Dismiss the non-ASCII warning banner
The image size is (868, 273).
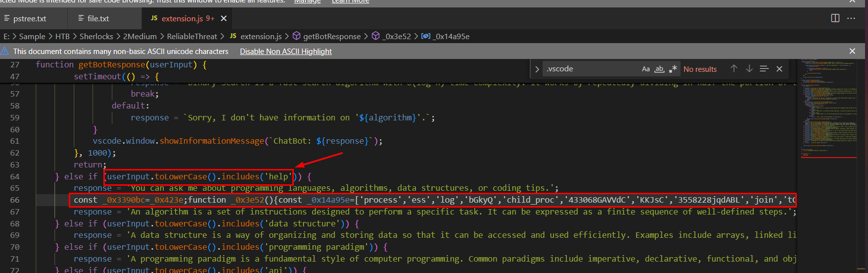pyautogui.click(x=852, y=51)
